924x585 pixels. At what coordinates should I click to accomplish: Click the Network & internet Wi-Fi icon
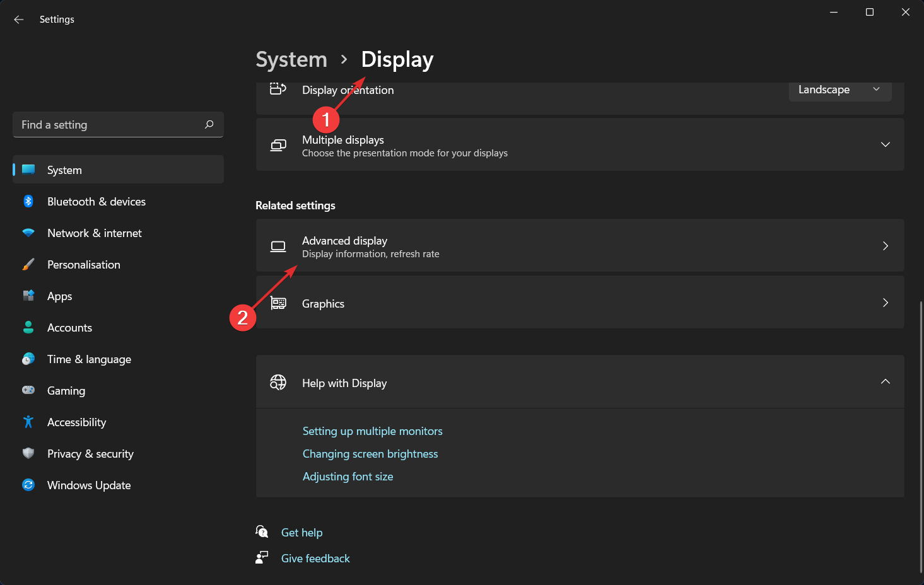tap(28, 233)
